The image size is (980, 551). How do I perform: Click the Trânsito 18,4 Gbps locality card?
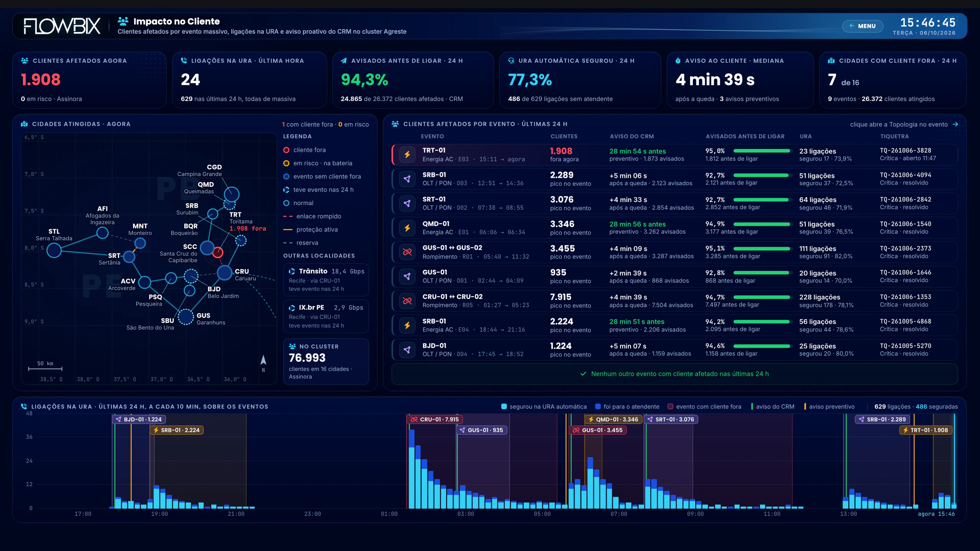tap(326, 280)
